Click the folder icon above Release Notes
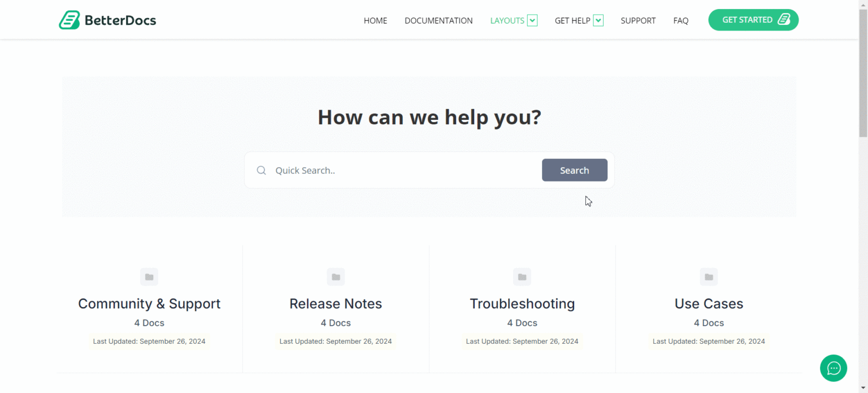The width and height of the screenshot is (868, 393). [336, 277]
